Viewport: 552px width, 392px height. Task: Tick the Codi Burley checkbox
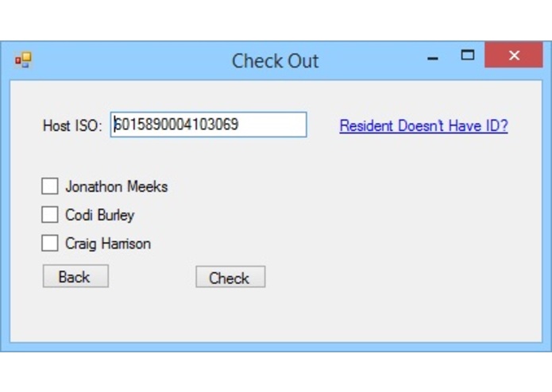[x=49, y=214]
